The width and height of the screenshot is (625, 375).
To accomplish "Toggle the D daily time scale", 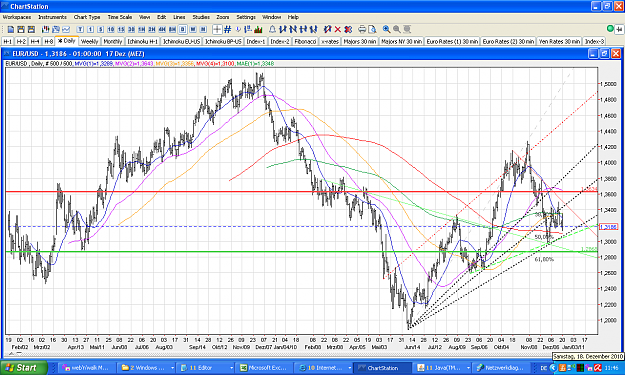I will tap(183, 29).
